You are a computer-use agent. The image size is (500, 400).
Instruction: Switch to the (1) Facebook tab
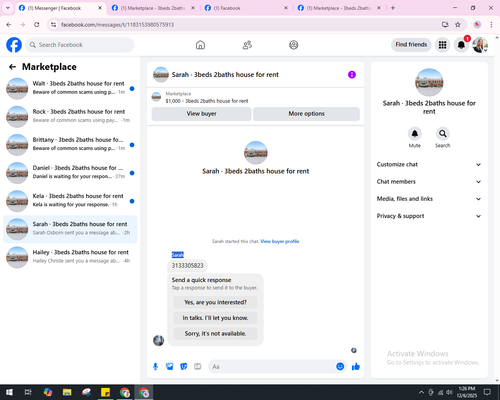[x=247, y=8]
